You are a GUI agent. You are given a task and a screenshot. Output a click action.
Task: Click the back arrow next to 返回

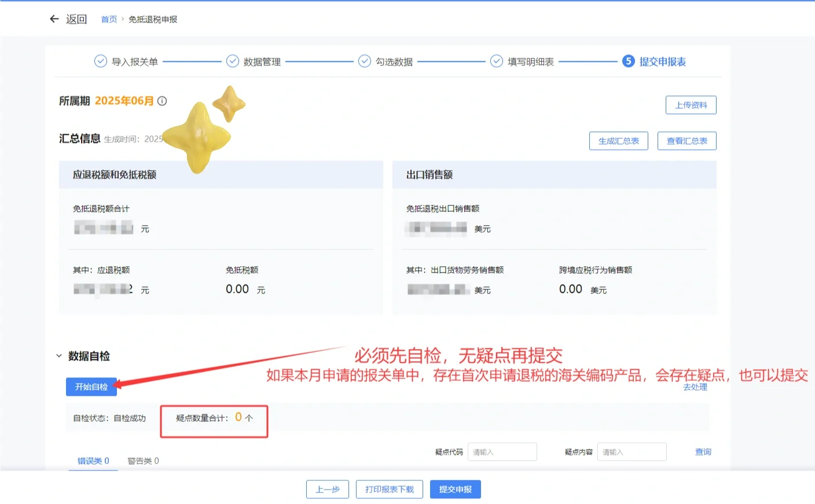(54, 19)
